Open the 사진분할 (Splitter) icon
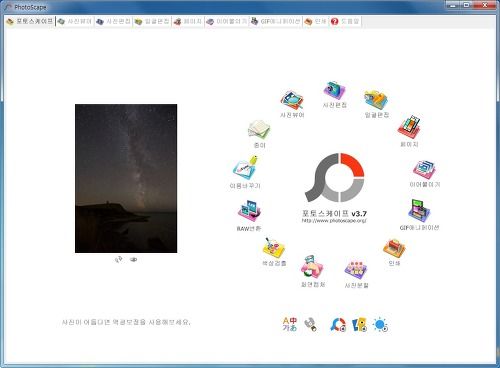 [x=356, y=269]
